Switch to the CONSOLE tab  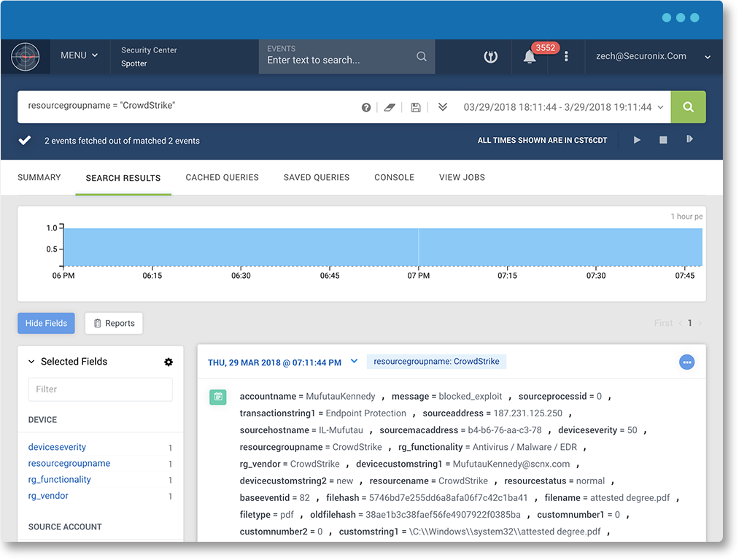point(394,178)
